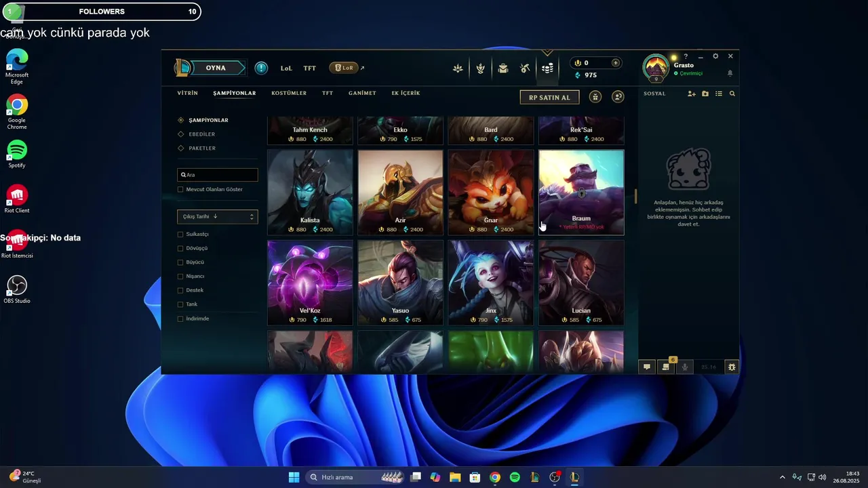This screenshot has width=868, height=488.
Task: Open Microsoft Store from taskbar
Action: tap(475, 477)
